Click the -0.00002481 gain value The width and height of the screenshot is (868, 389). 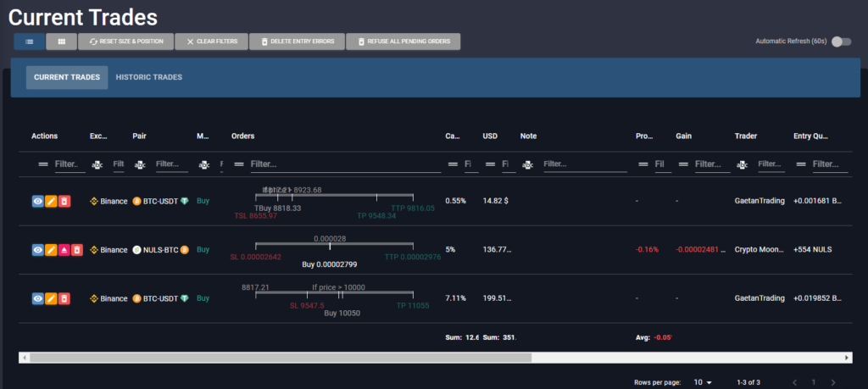700,250
